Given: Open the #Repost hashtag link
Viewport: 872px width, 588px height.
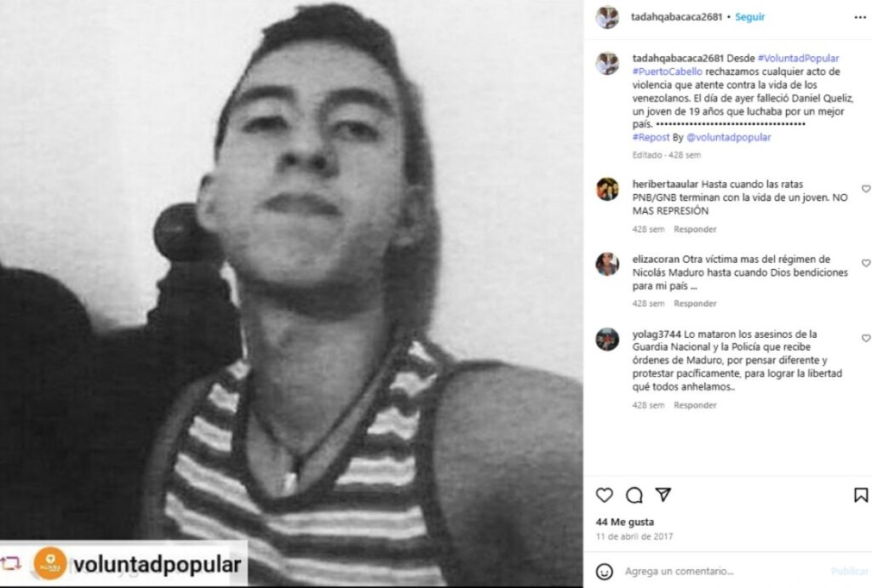Looking at the screenshot, I should click(x=651, y=137).
